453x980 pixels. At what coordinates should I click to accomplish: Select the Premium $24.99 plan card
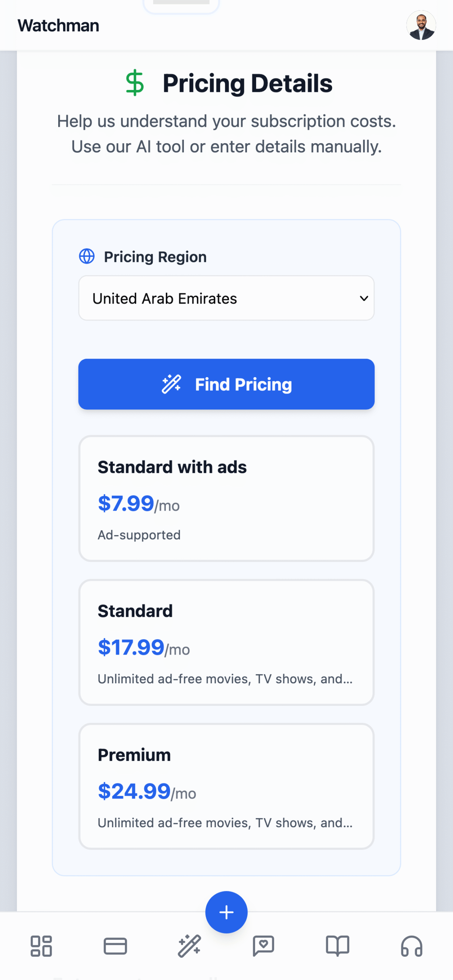[x=226, y=786]
